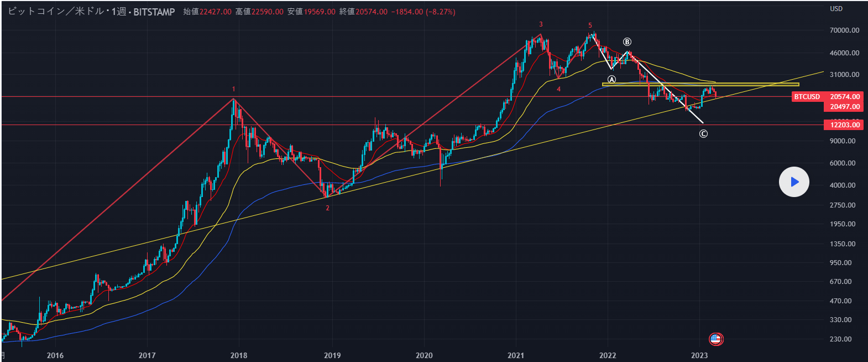Select the 12203.00 horizontal line price label
This screenshot has height=362, width=868.
pos(845,125)
